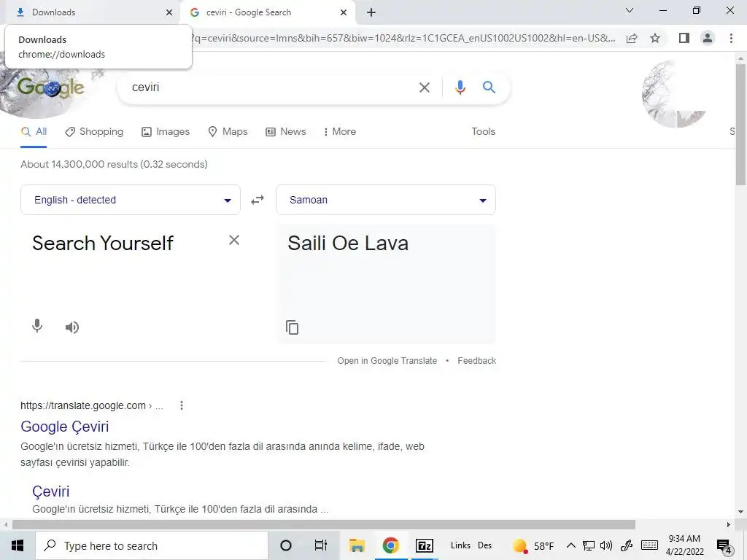The image size is (747, 560).
Task: Open a new browser tab
Action: coord(371,12)
